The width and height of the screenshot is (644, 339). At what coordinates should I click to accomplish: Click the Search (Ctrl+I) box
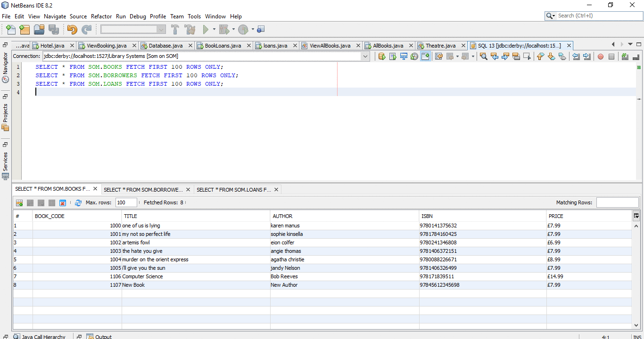point(594,16)
